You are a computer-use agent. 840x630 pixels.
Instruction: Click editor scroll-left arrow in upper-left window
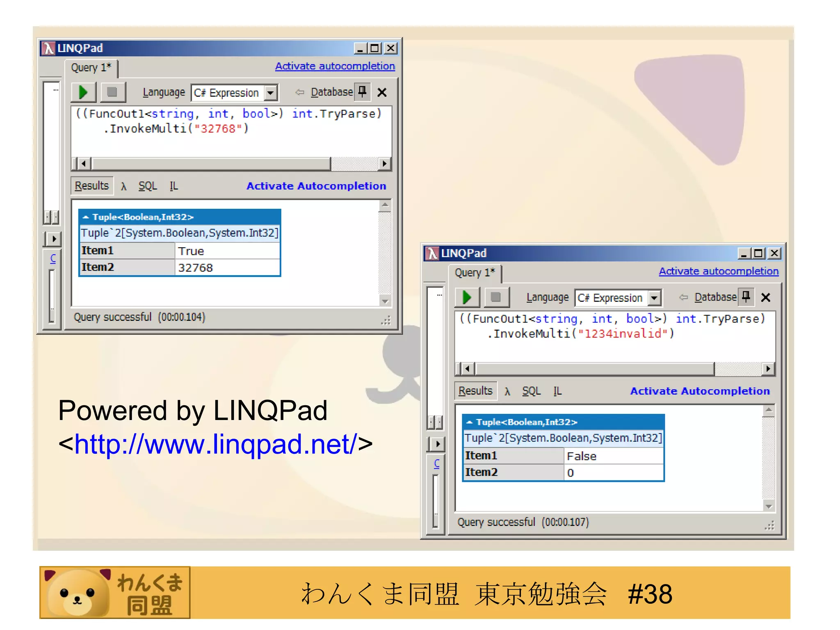pos(84,164)
